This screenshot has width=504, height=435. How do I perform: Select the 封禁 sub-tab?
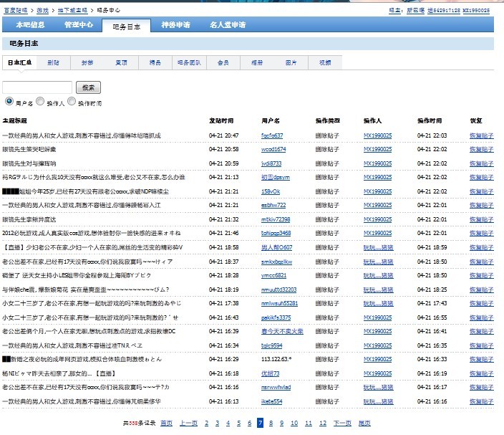(87, 62)
